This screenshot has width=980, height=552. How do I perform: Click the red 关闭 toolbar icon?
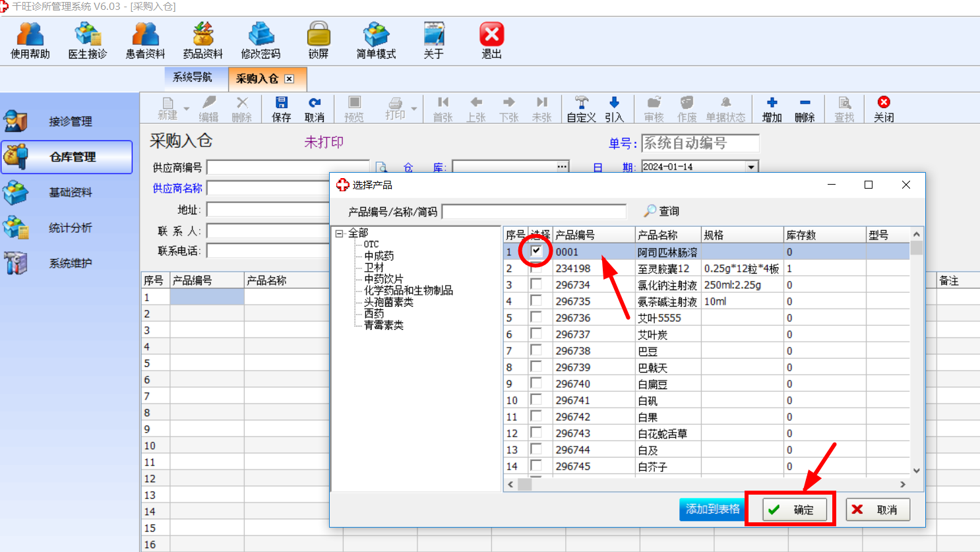(x=884, y=109)
